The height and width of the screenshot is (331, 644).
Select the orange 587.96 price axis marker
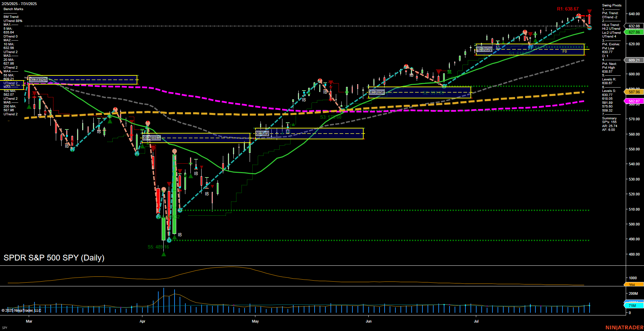tap(634, 92)
